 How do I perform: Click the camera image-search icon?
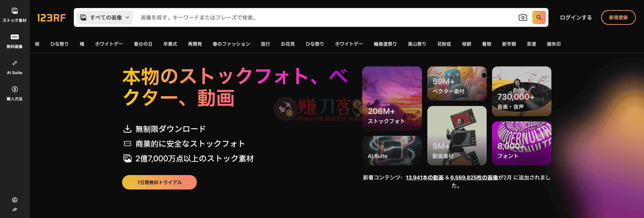pyautogui.click(x=523, y=17)
